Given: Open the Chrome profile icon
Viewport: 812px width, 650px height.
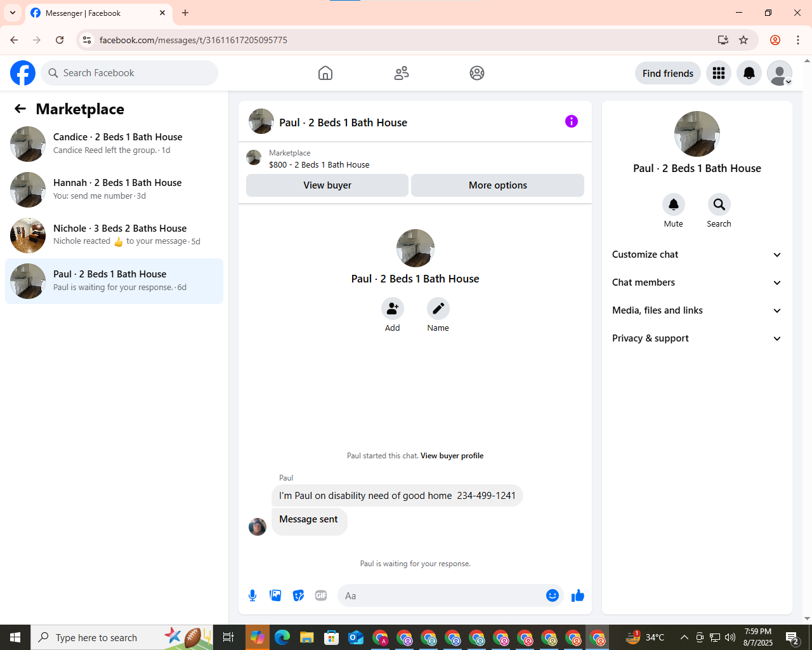Looking at the screenshot, I should coord(775,40).
